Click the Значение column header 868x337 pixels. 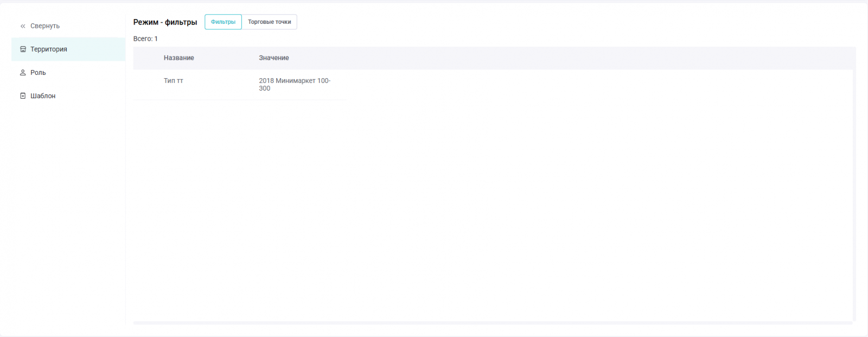[x=274, y=58]
